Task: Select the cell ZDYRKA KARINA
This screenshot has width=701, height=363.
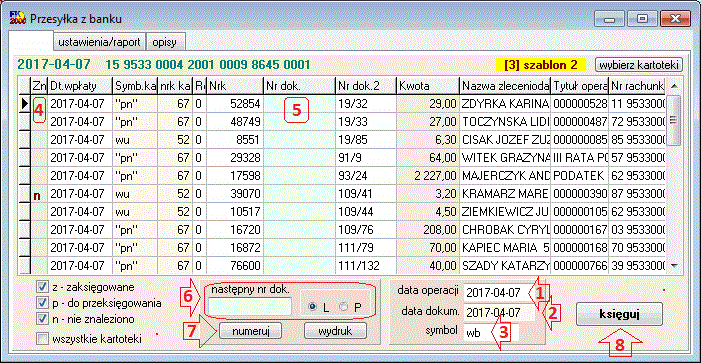Action: [x=505, y=104]
